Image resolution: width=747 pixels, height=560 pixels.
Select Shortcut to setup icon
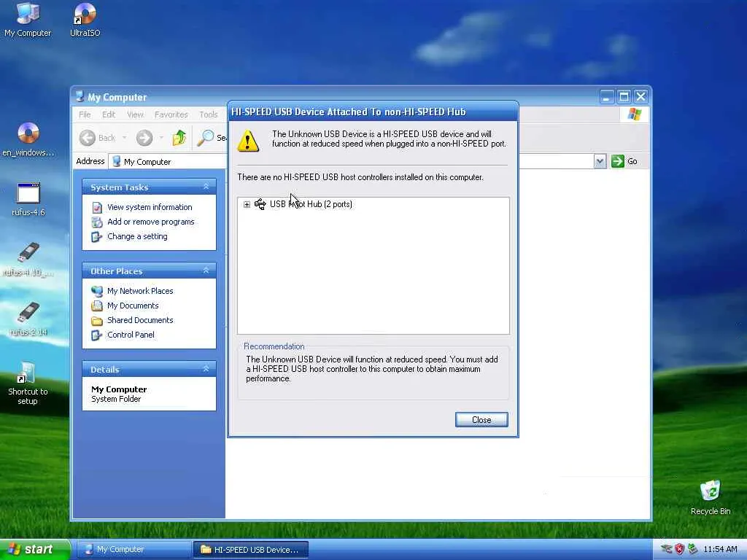28,384
